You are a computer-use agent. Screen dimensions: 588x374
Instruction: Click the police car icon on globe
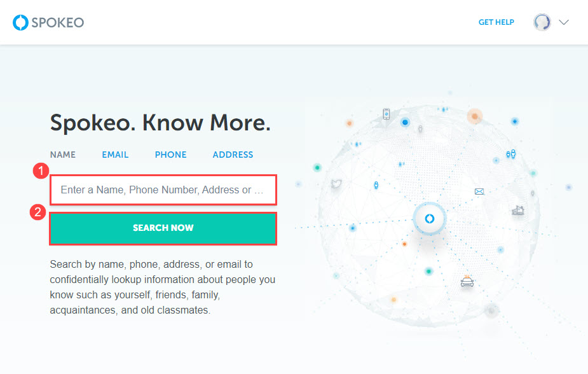coord(467,281)
